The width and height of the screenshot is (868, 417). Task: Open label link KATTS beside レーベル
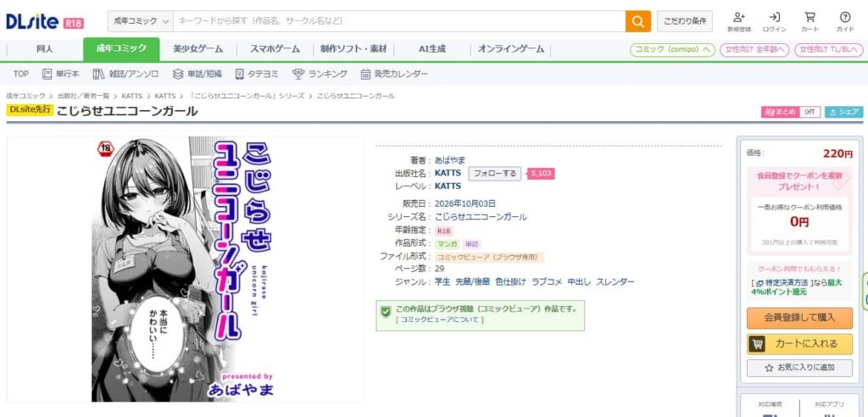448,186
